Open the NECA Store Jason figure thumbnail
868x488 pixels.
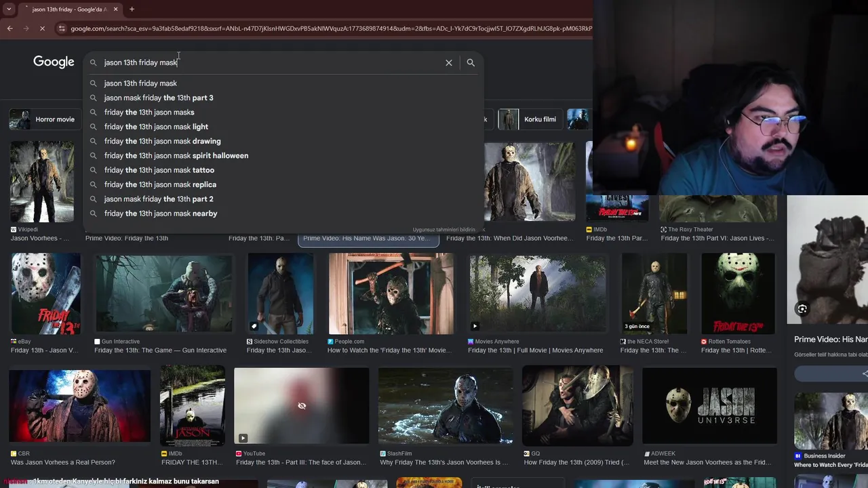tap(654, 293)
